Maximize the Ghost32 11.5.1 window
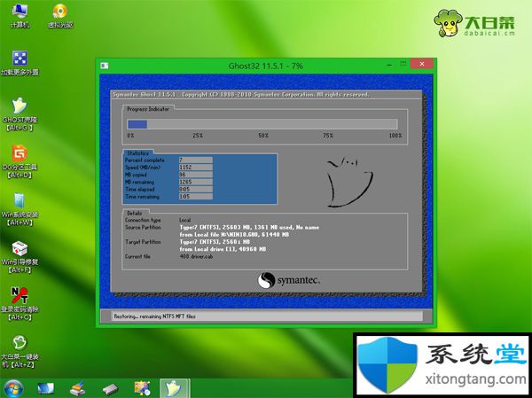Screen dimensions: 532x398 tap(403, 64)
